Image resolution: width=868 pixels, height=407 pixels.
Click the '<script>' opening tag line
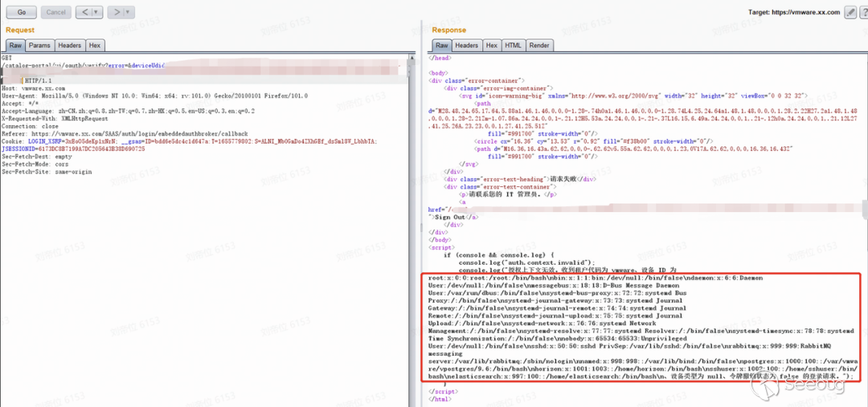tap(440, 248)
